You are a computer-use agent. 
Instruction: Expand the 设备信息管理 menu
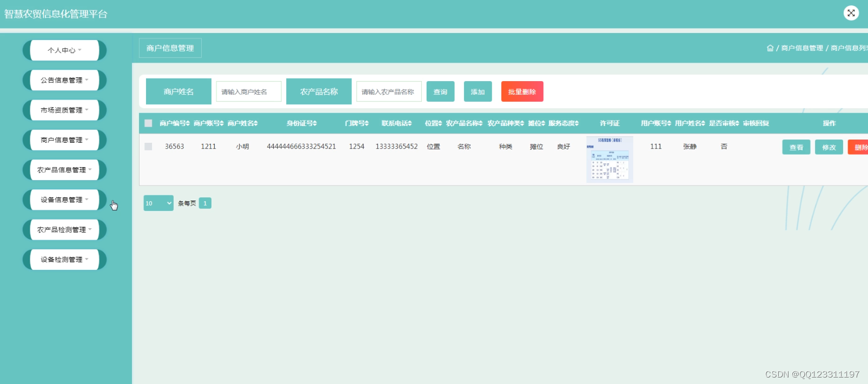click(64, 200)
